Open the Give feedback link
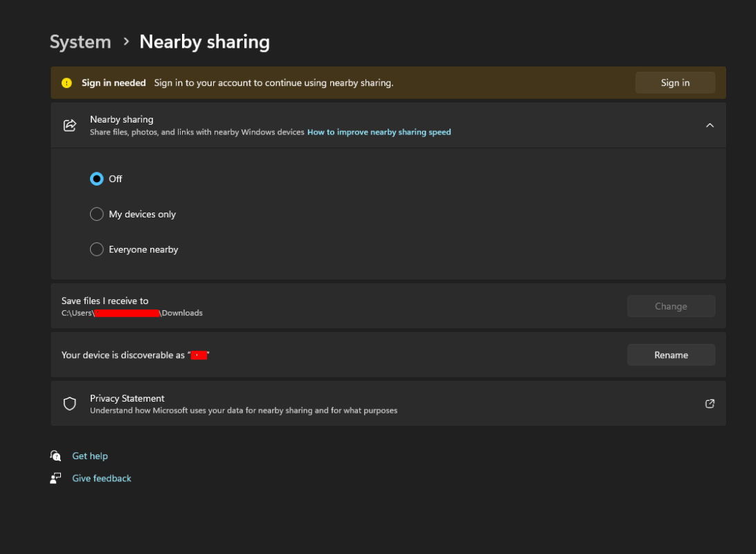 coord(102,479)
